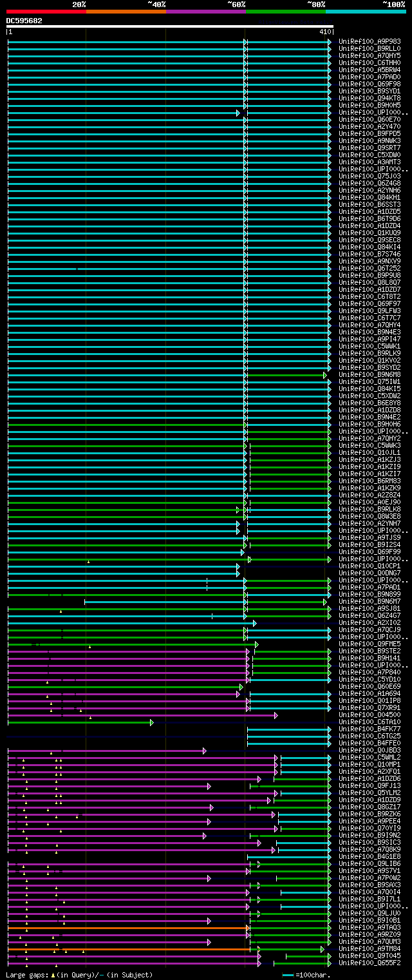Select the UniRef100_Q9LFW3 label
This screenshot has width=412, height=980.
point(371,311)
